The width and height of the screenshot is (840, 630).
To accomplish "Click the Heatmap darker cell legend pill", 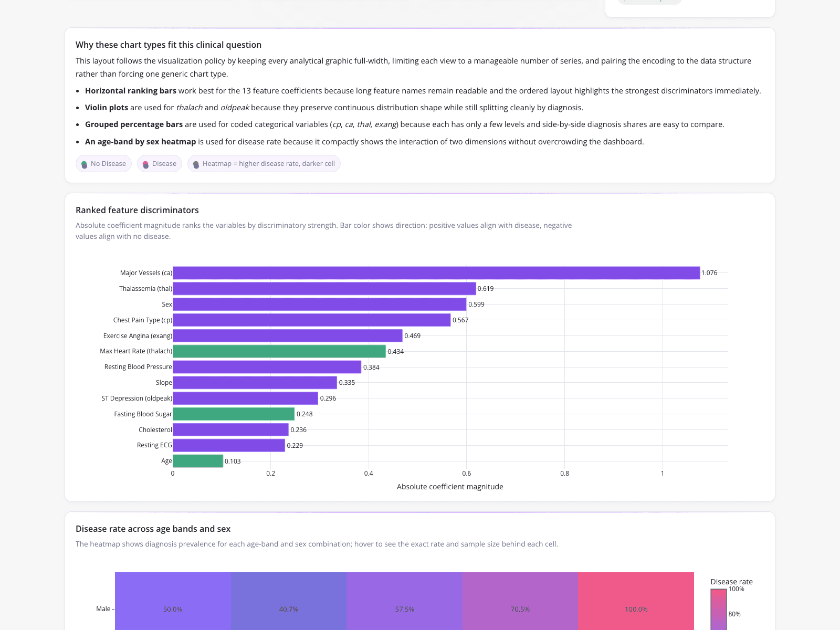I will [264, 164].
